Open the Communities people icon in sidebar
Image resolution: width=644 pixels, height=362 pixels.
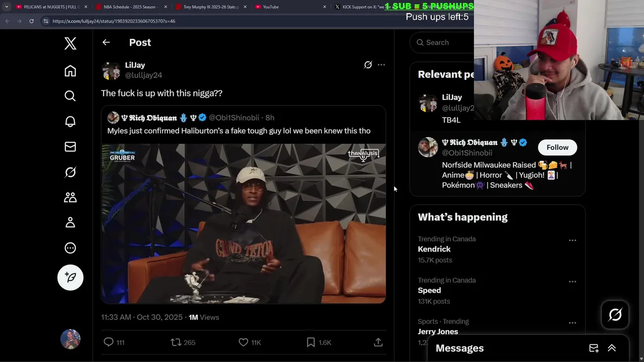click(x=70, y=197)
